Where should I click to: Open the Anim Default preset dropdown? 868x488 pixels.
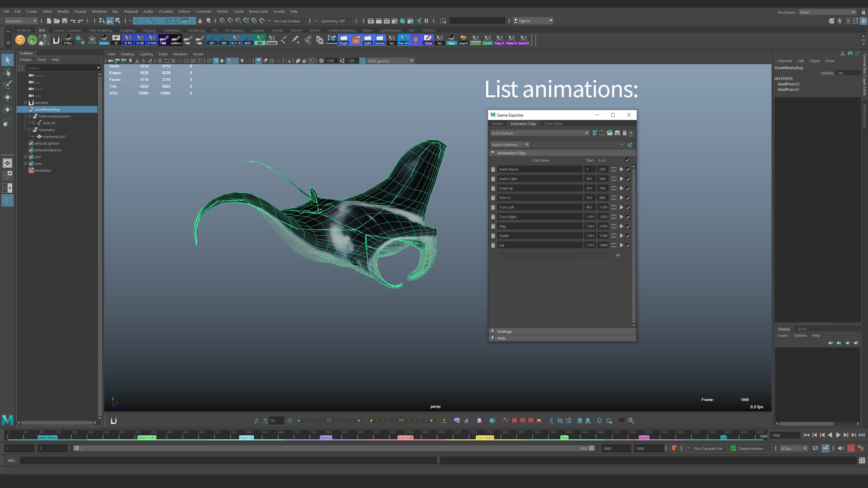pos(586,133)
